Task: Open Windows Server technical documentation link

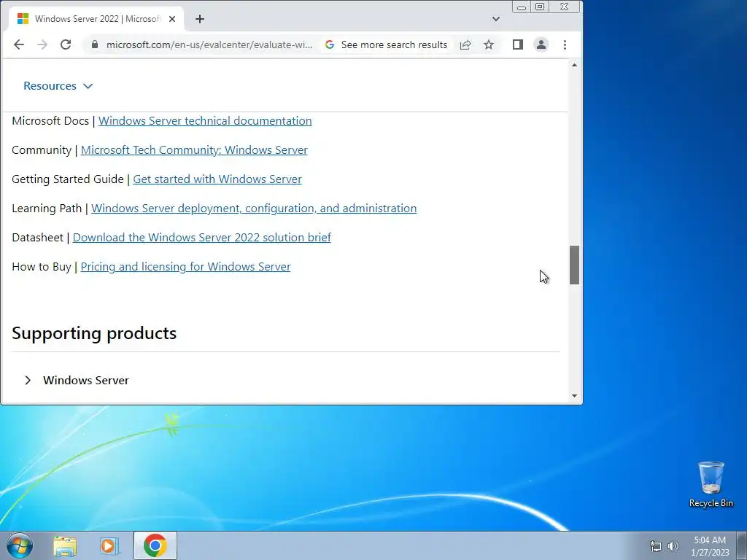Action: (205, 121)
